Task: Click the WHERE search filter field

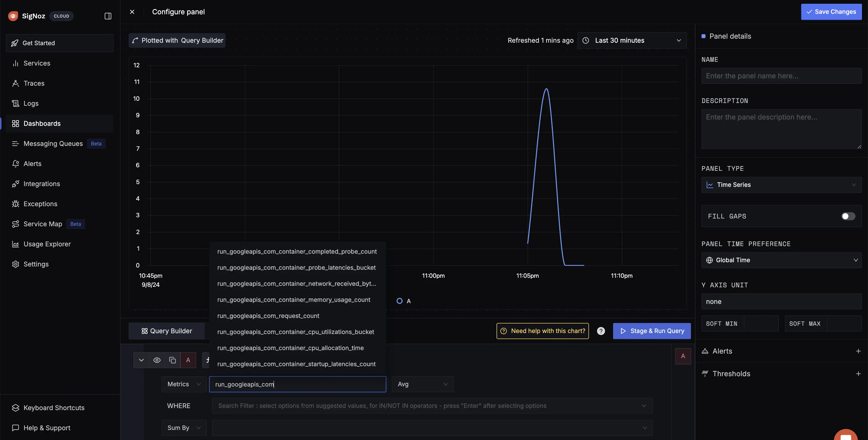Action: coord(432,406)
